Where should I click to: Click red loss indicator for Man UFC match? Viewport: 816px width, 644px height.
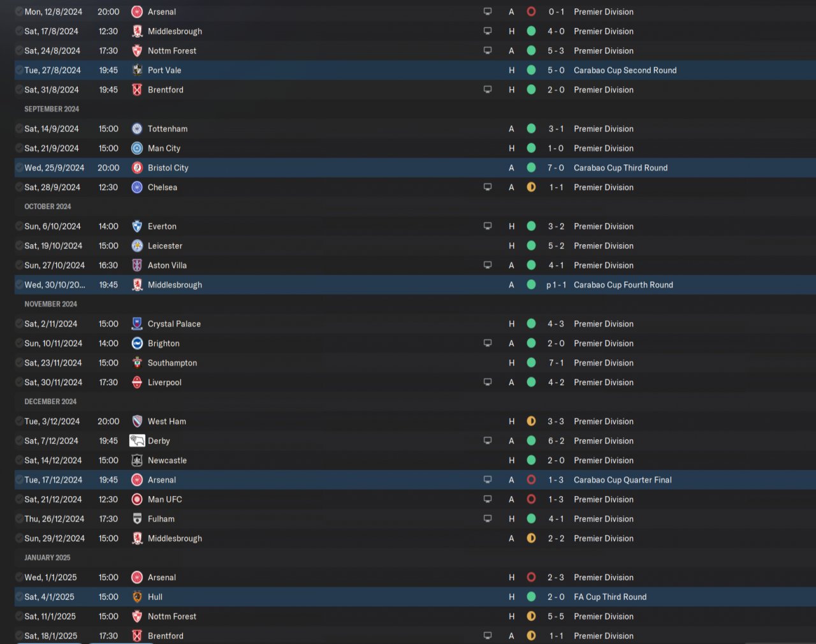(531, 499)
